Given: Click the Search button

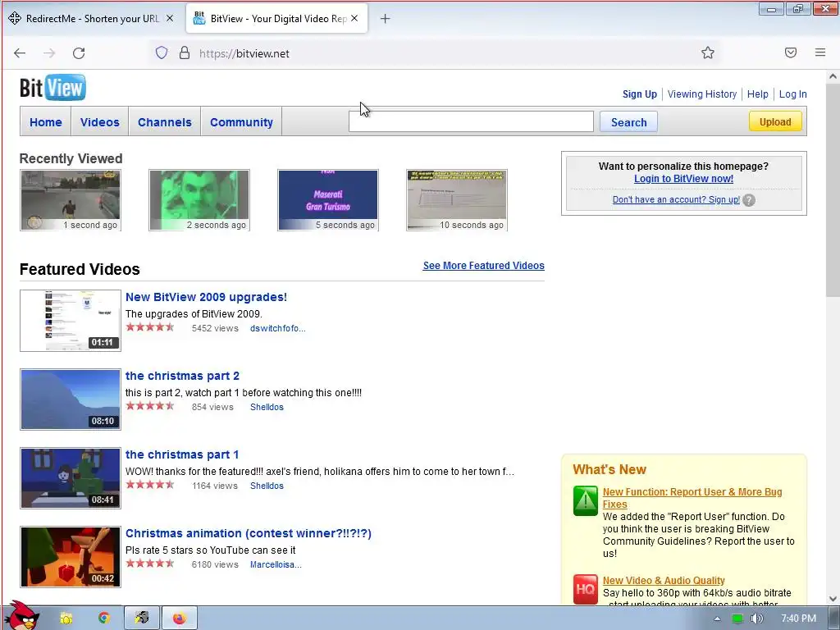Looking at the screenshot, I should (628, 122).
